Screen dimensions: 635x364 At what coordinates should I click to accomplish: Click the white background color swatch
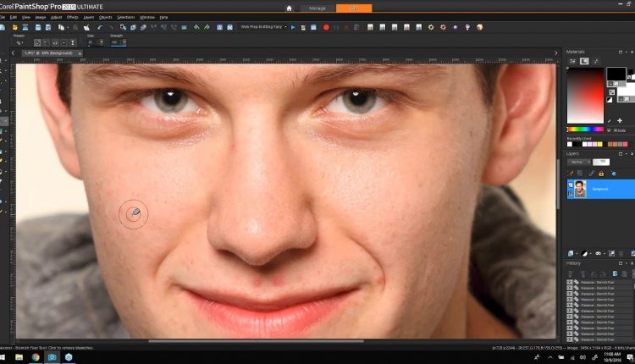point(627,91)
